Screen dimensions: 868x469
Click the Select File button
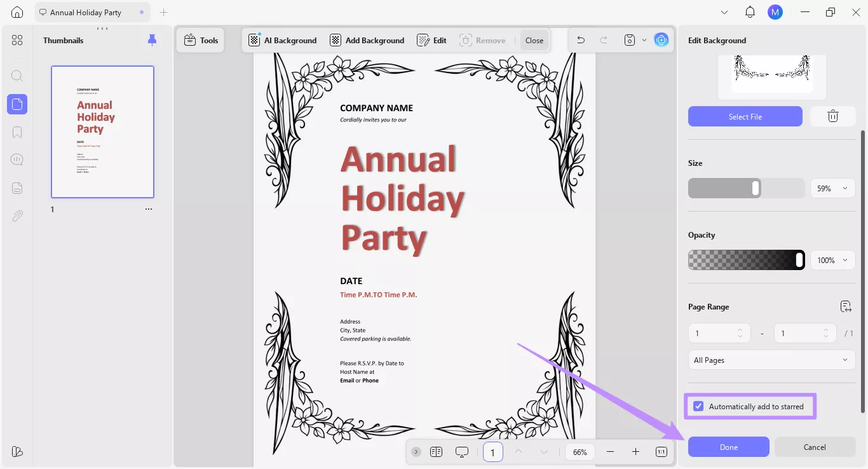point(745,116)
